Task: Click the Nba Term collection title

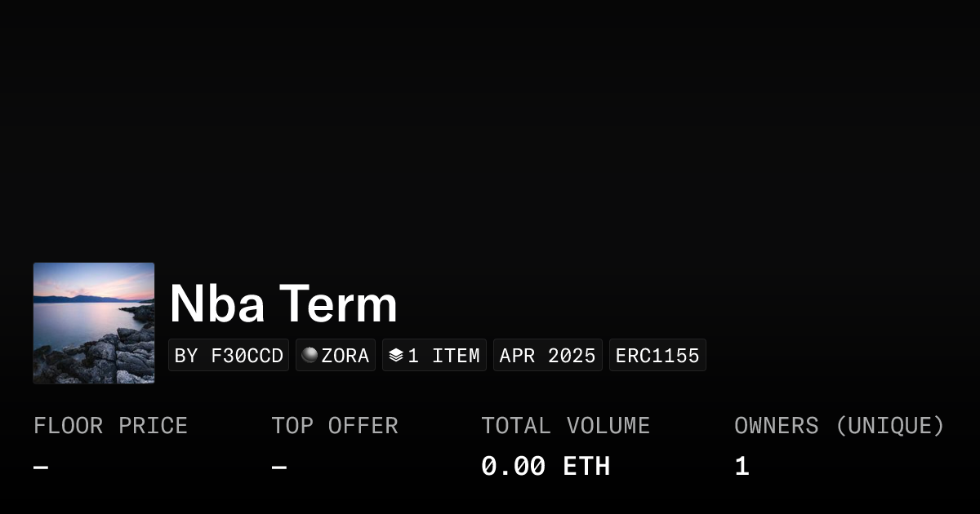Action: [283, 304]
